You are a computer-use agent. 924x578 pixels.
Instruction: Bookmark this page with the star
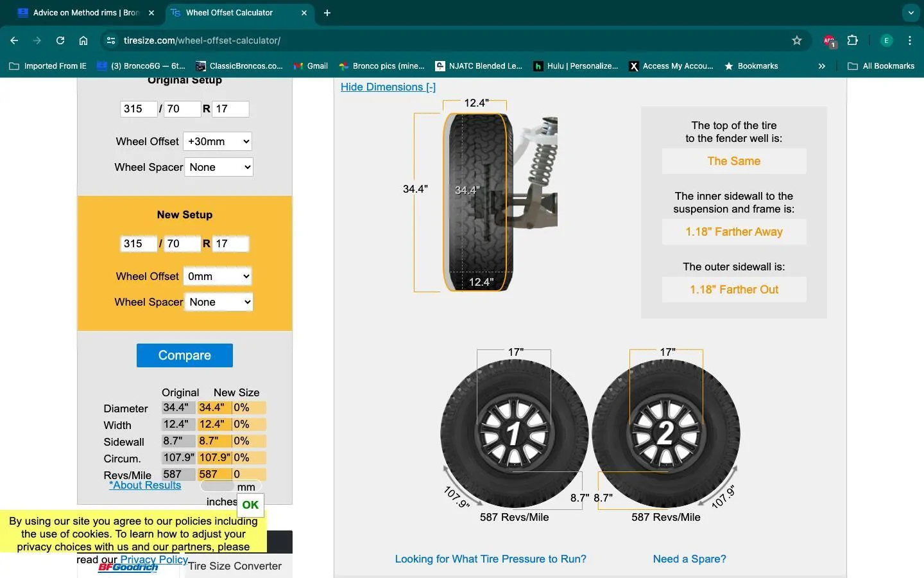797,40
